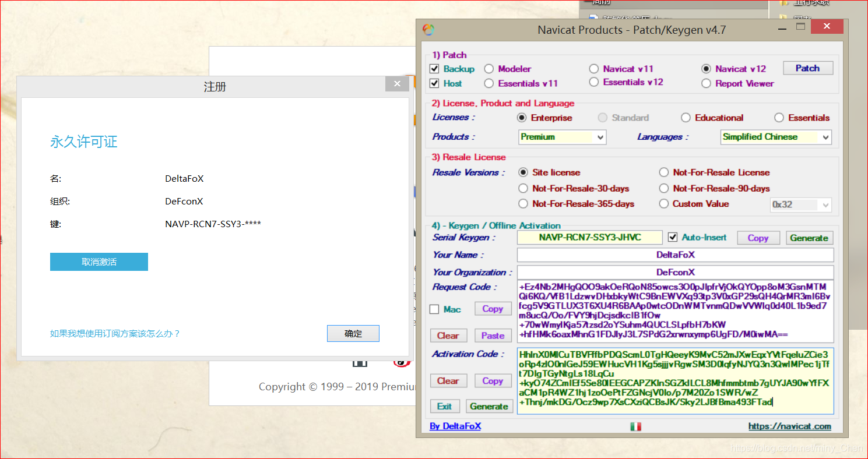Select the Report Viewer option
Viewport: 868px width, 459px height.
706,83
